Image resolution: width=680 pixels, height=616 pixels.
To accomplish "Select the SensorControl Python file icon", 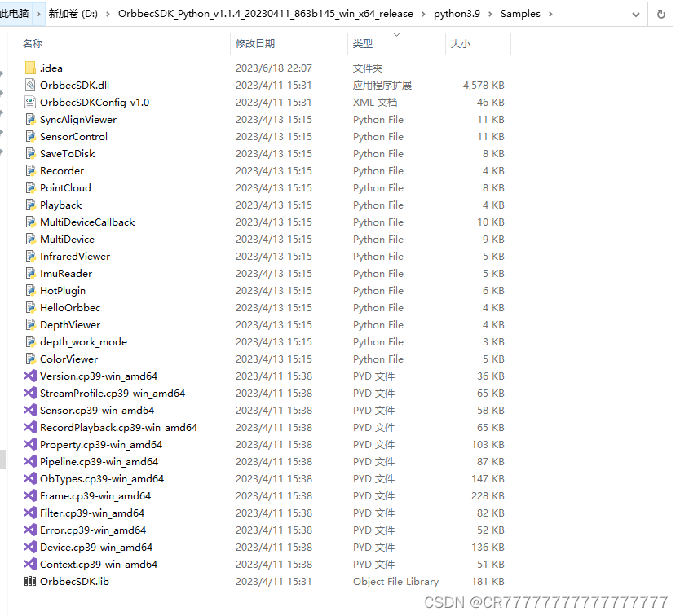I will point(30,137).
